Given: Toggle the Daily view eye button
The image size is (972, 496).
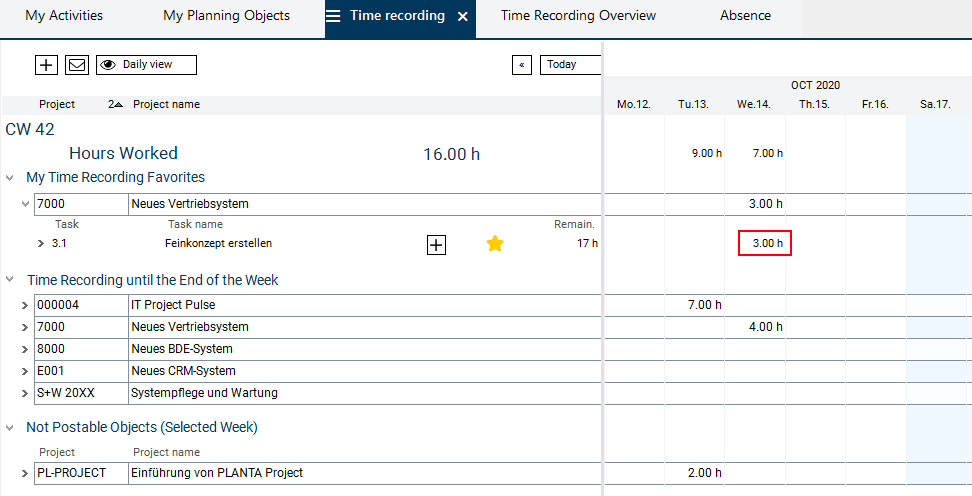Looking at the screenshot, I should coord(146,65).
